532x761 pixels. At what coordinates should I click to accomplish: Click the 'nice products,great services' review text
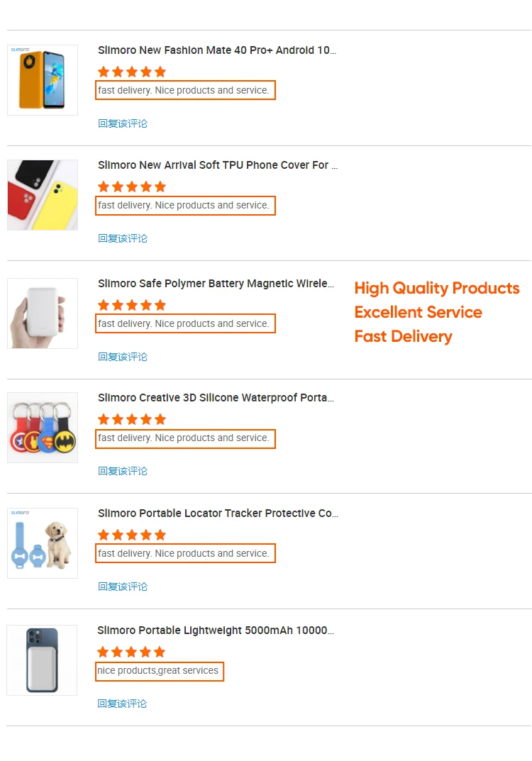click(159, 671)
